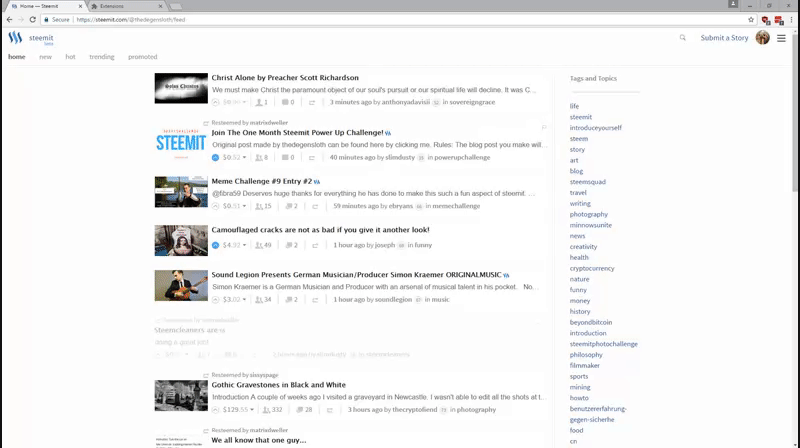
Task: Open graveyard thumbnail image
Action: coord(181,395)
